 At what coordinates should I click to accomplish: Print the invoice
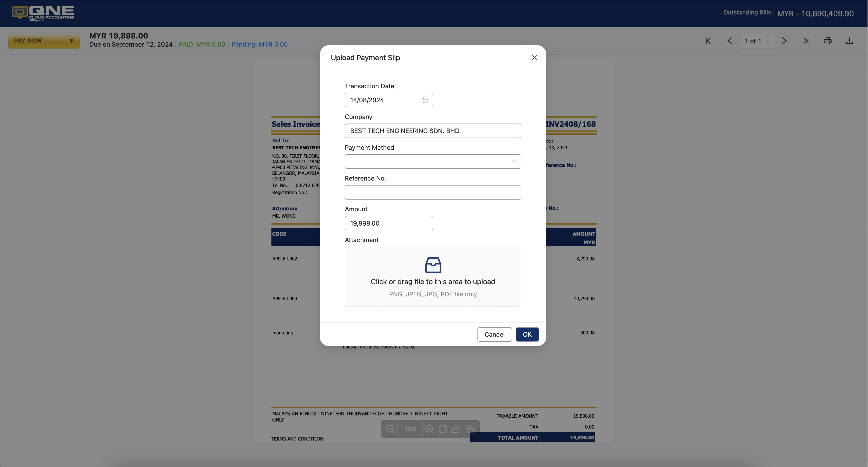(827, 41)
